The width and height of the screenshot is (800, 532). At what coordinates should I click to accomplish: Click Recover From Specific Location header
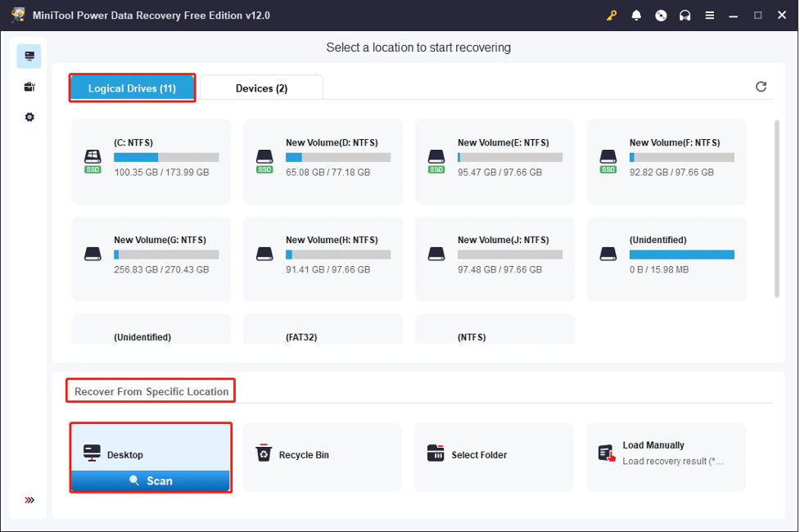pos(150,390)
